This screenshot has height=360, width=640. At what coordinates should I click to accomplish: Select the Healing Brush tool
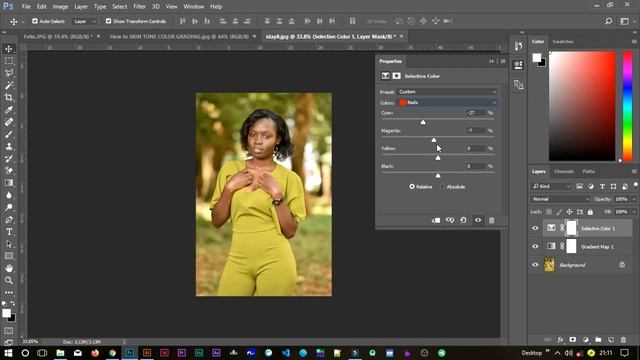click(9, 122)
